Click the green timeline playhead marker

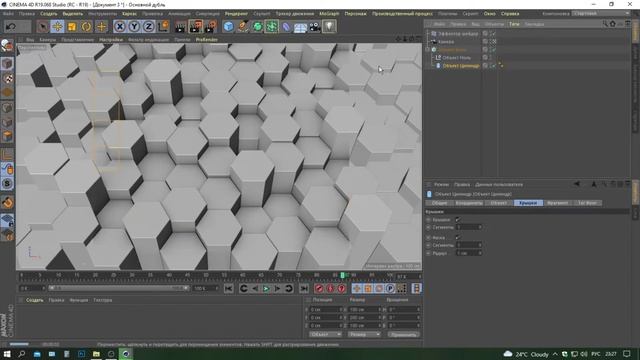coord(342,276)
